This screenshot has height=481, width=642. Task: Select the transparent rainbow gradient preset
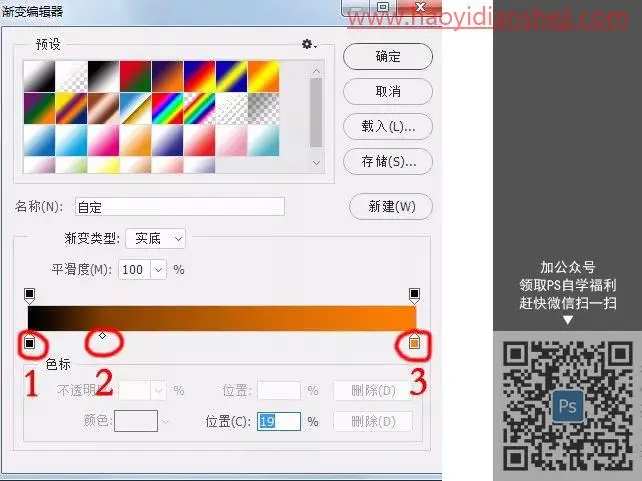coord(199,108)
